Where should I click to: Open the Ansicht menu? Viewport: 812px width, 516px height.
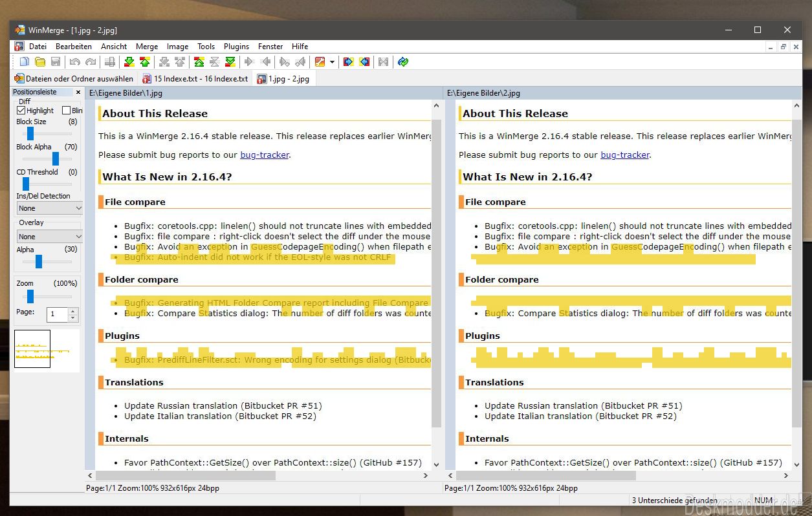114,47
